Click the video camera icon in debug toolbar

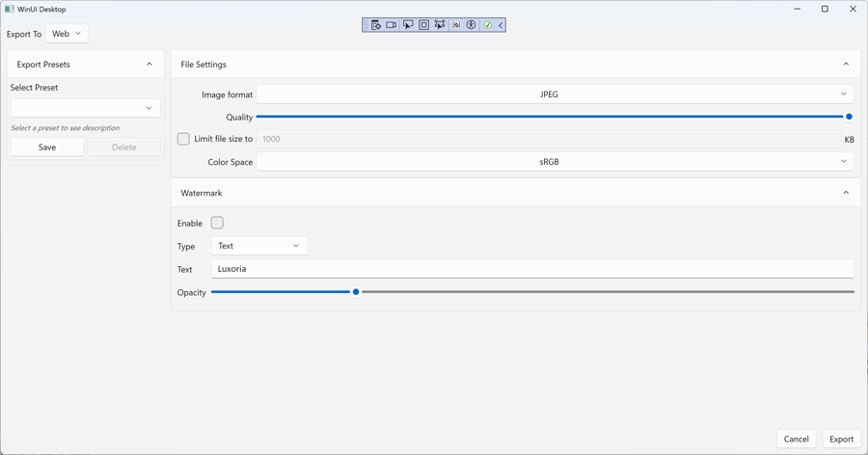pos(392,25)
